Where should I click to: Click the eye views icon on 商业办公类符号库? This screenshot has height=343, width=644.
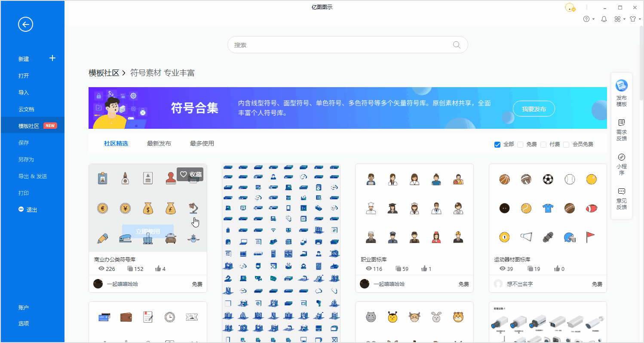click(x=101, y=269)
